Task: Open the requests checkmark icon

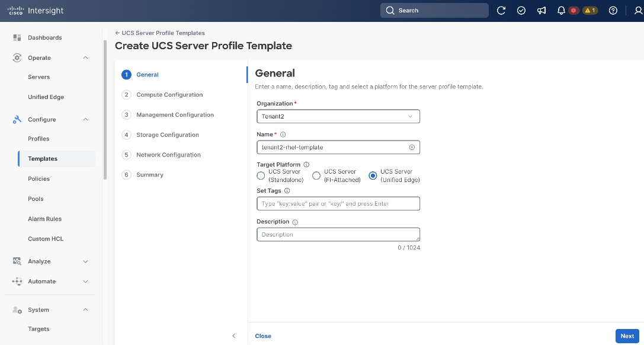Action: pos(521,11)
